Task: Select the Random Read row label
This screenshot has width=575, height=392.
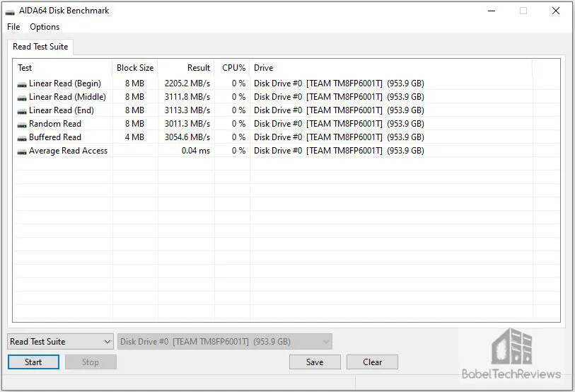Action: 55,124
